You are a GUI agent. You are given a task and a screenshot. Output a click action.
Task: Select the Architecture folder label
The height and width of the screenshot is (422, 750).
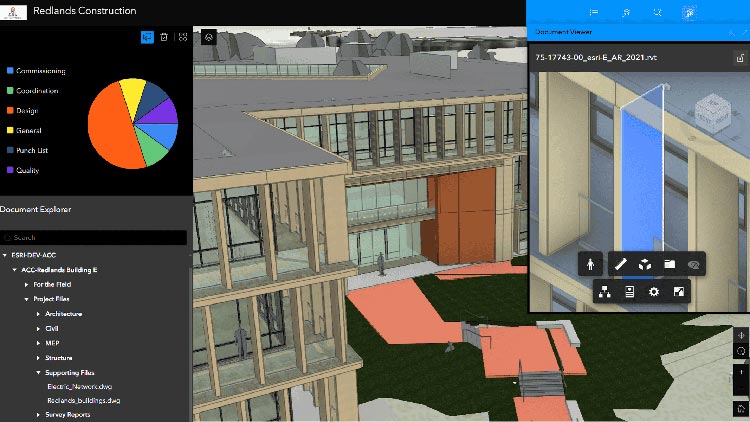click(x=64, y=314)
